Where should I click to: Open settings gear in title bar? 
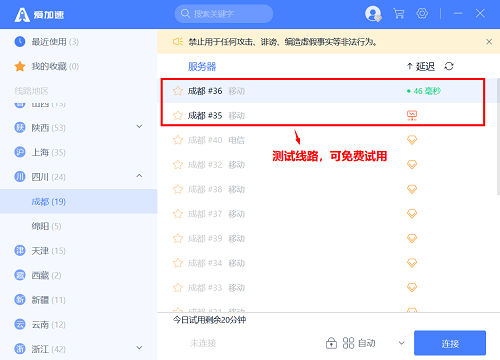pyautogui.click(x=422, y=14)
